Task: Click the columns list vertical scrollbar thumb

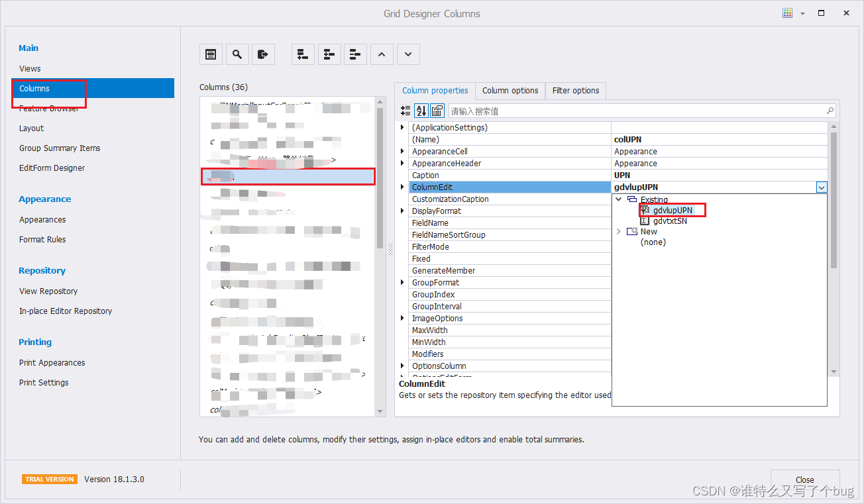Action: click(x=380, y=177)
